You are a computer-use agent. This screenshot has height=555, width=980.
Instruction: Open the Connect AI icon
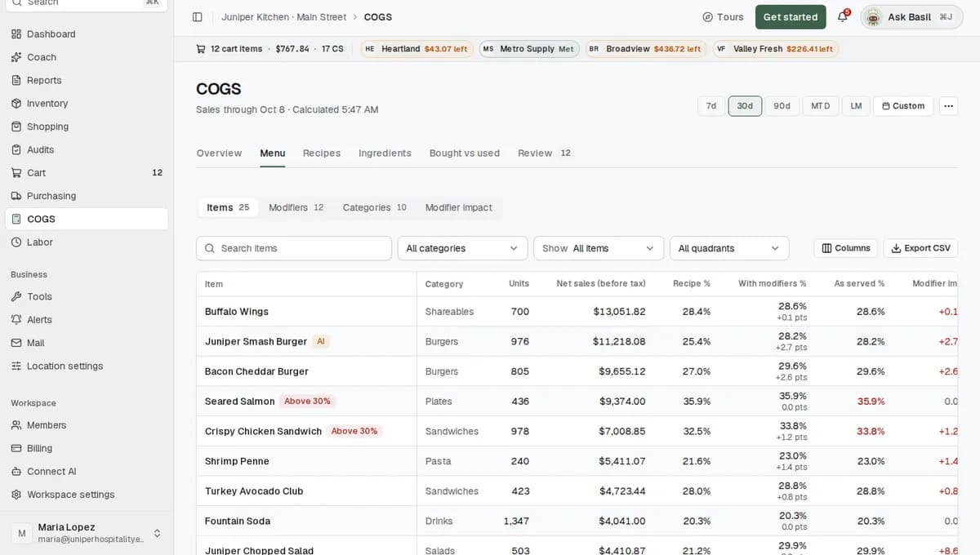(16, 472)
